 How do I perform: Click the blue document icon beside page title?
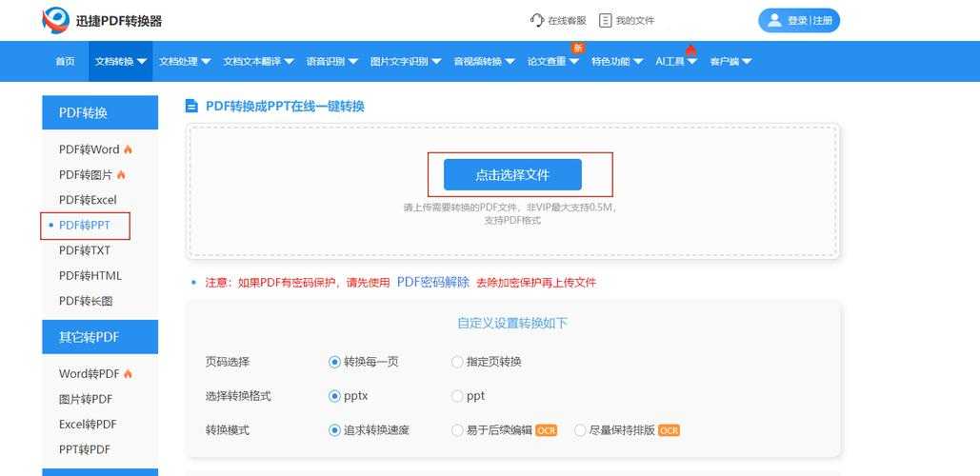191,107
